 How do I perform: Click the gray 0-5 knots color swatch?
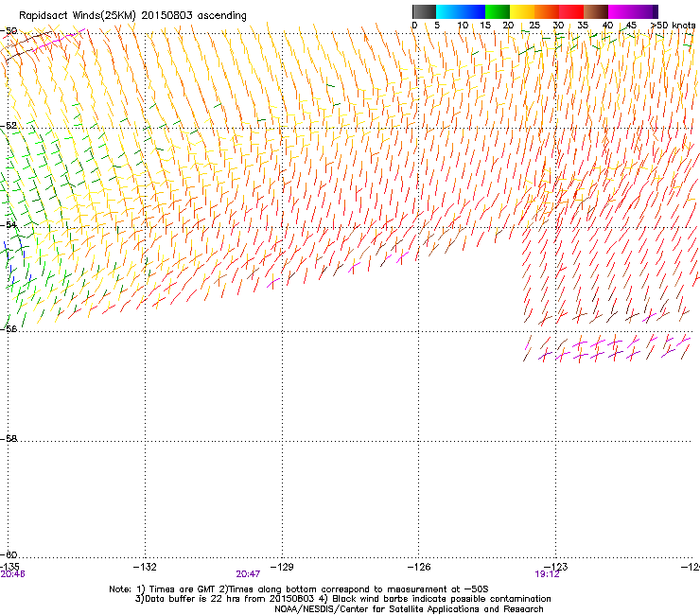[x=424, y=11]
